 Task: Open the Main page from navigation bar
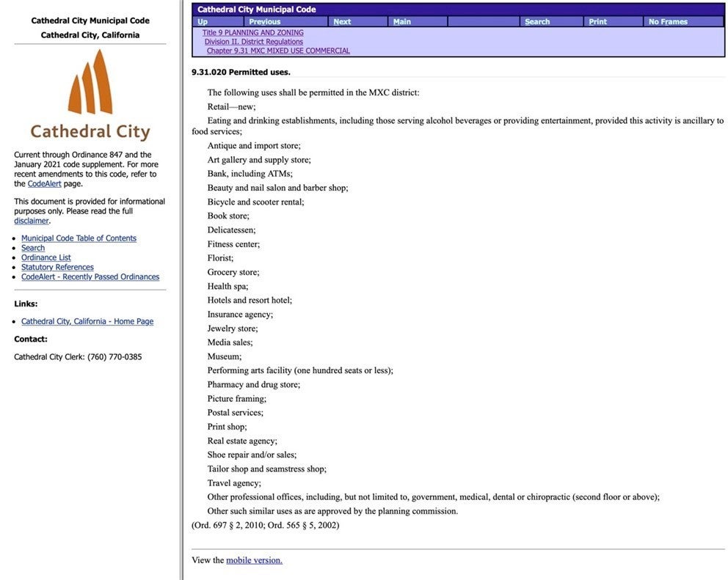point(402,22)
